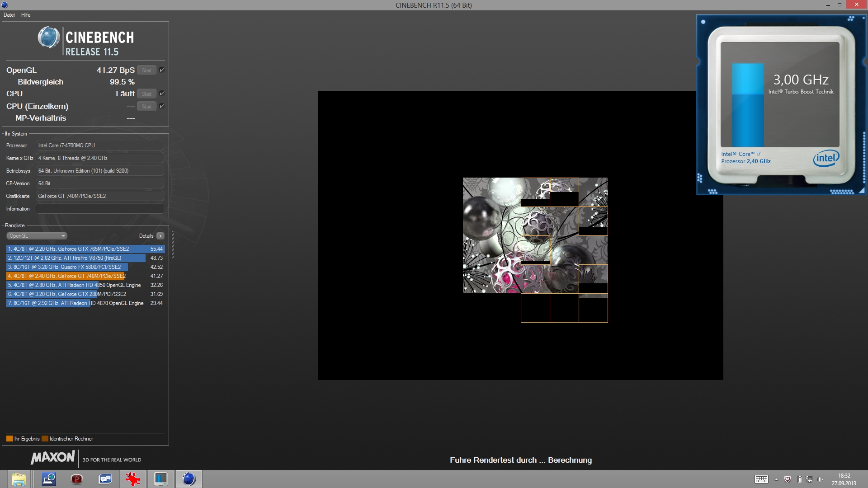Click the CPU Start button

pos(147,94)
